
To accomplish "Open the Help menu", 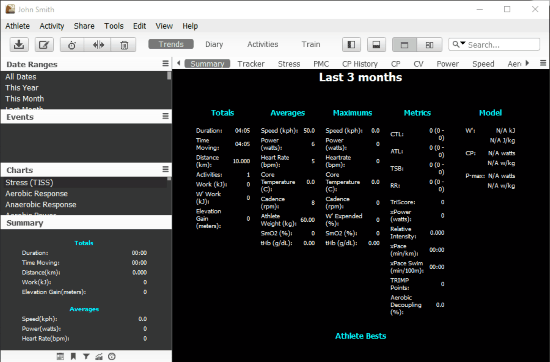I will 190,26.
